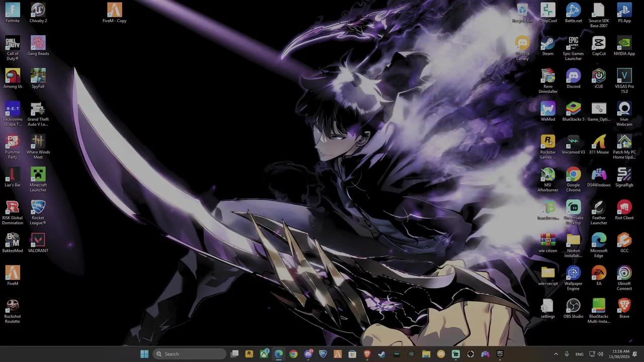Select the Steam desktop icon

pyautogui.click(x=548, y=46)
